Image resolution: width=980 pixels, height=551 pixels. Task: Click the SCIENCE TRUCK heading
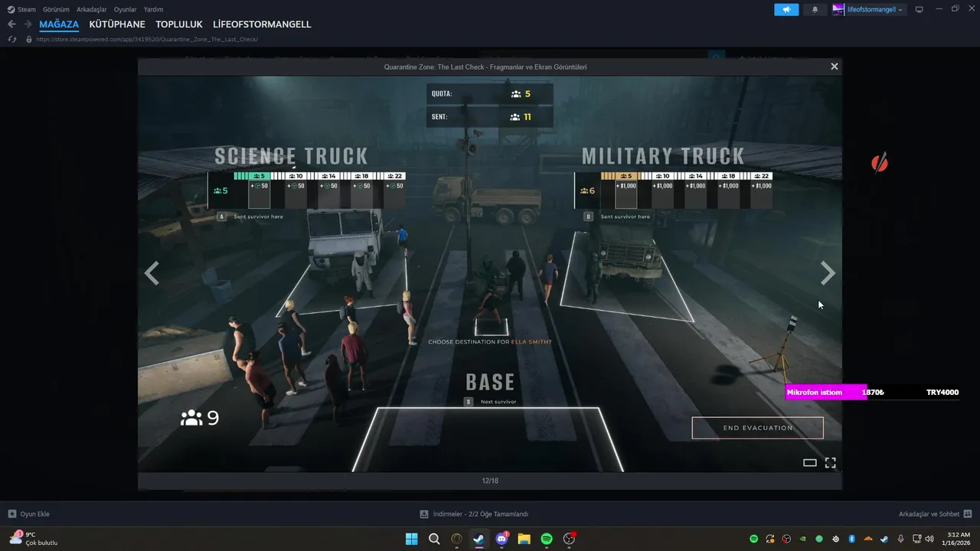pos(292,156)
